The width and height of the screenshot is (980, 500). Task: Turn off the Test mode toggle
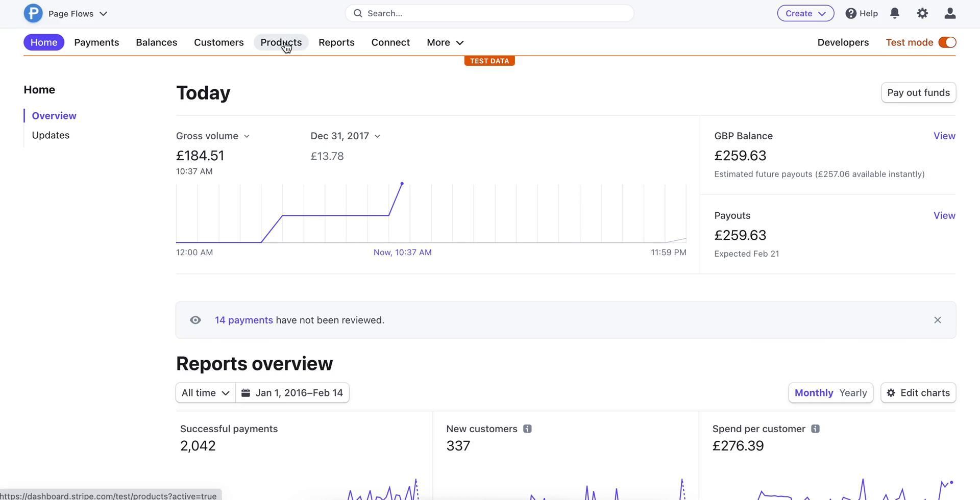[x=947, y=42]
